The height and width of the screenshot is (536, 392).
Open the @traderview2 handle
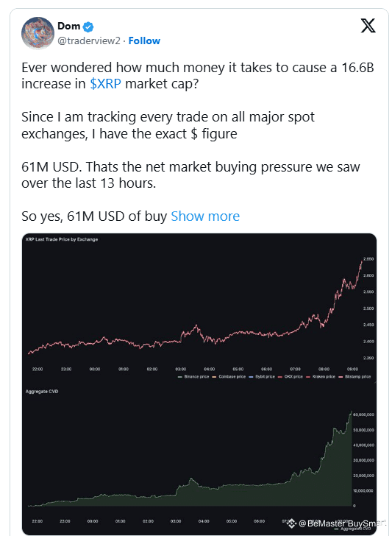[89, 40]
